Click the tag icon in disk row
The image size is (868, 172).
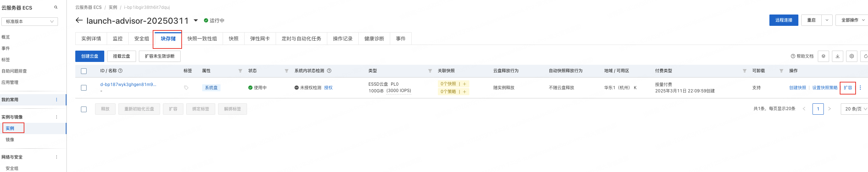tap(186, 88)
